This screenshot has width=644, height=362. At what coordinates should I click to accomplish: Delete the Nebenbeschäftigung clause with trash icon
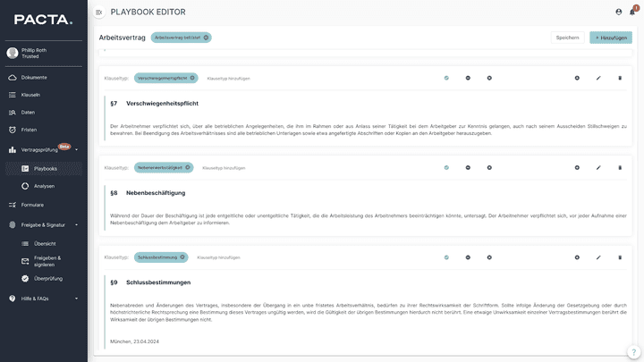coord(620,167)
